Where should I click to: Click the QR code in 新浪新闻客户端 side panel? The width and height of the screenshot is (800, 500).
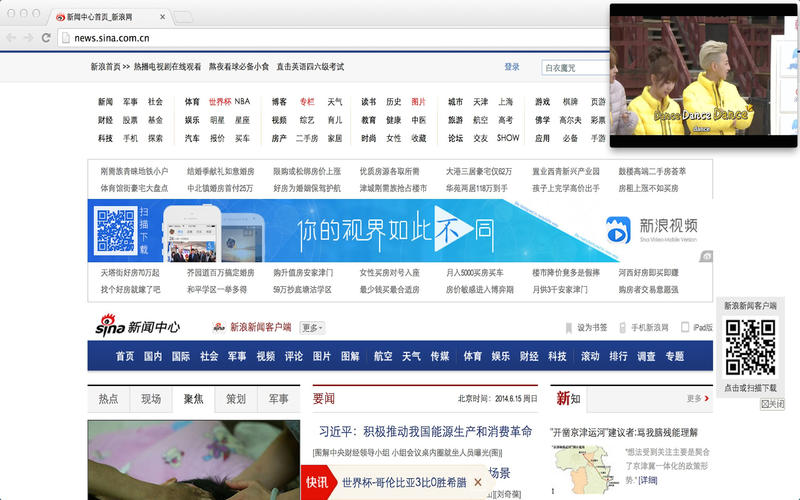click(x=751, y=347)
